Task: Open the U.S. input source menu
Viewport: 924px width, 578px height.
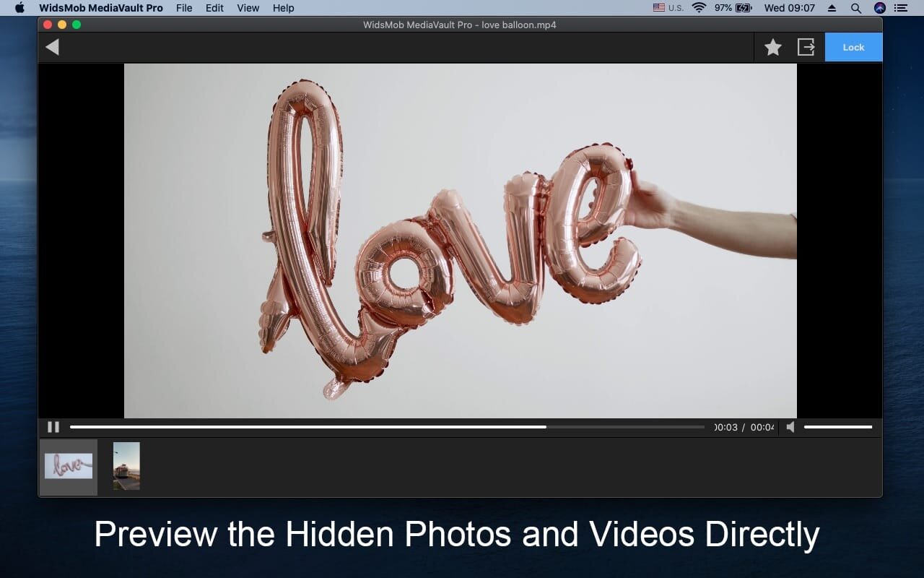Action: 668,8
